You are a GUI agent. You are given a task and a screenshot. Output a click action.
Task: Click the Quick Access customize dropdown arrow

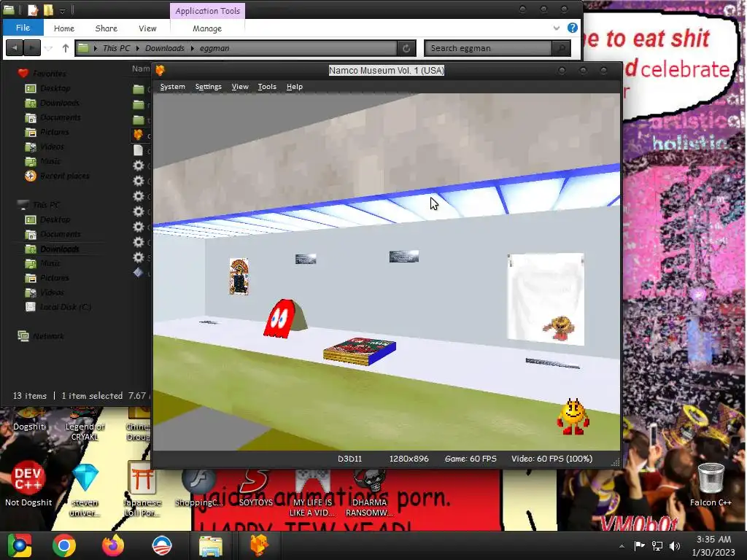(63, 10)
